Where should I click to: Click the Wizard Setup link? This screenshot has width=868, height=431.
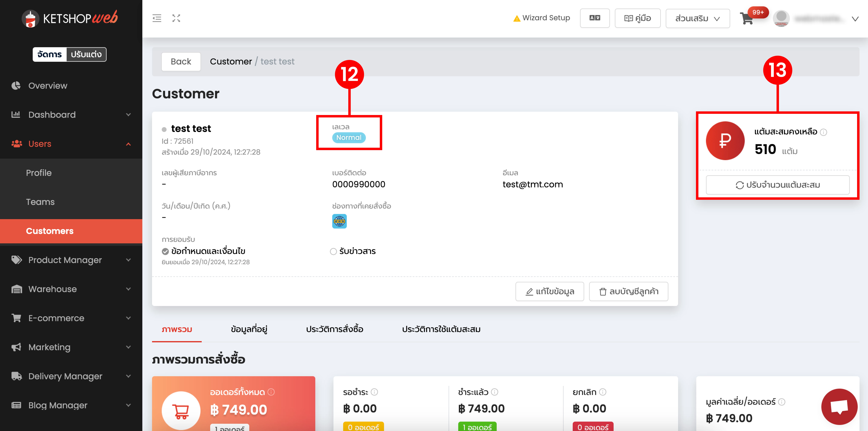546,18
